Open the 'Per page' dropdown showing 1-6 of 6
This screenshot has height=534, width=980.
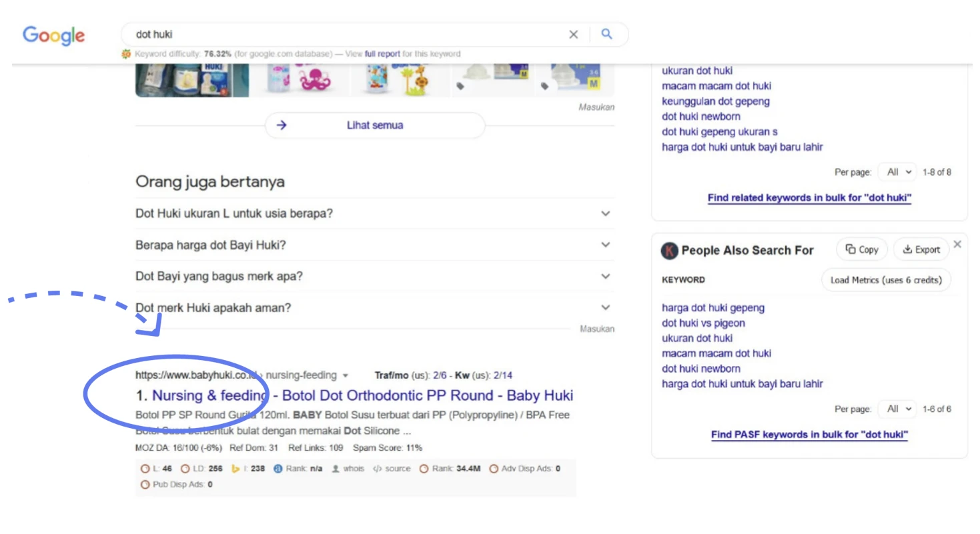(x=897, y=409)
